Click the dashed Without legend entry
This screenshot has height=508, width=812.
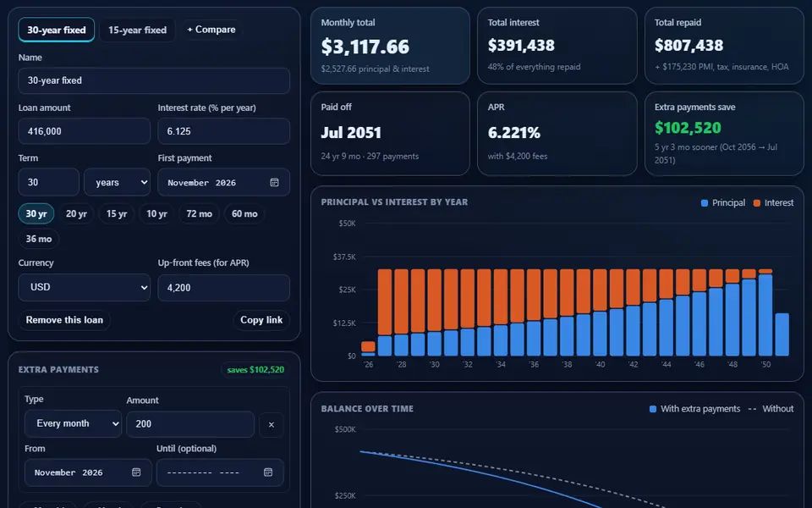[771, 409]
